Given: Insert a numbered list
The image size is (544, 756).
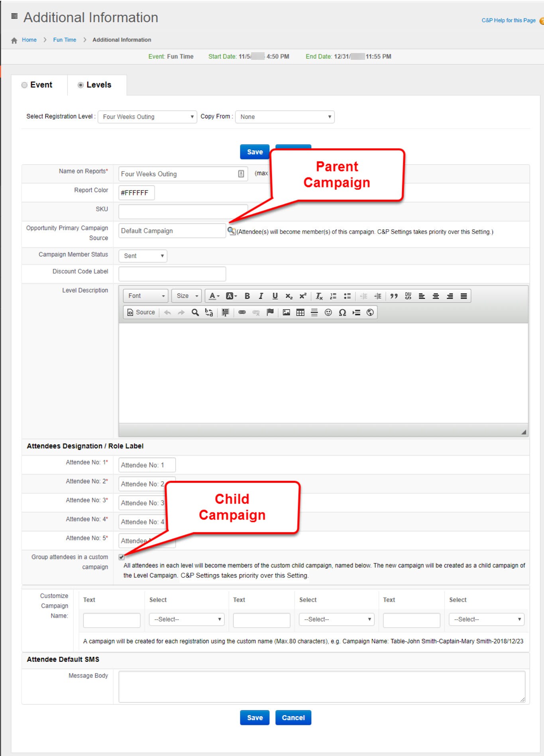Looking at the screenshot, I should click(x=333, y=296).
